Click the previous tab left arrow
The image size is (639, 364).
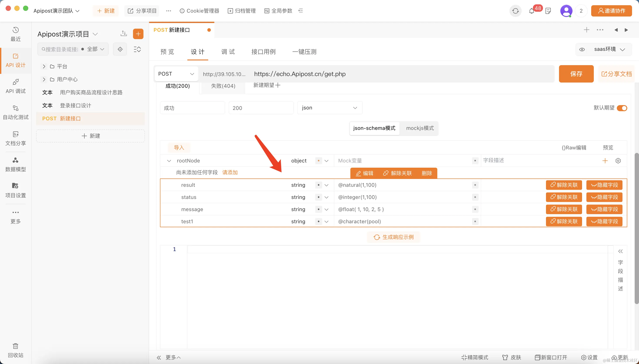[616, 30]
